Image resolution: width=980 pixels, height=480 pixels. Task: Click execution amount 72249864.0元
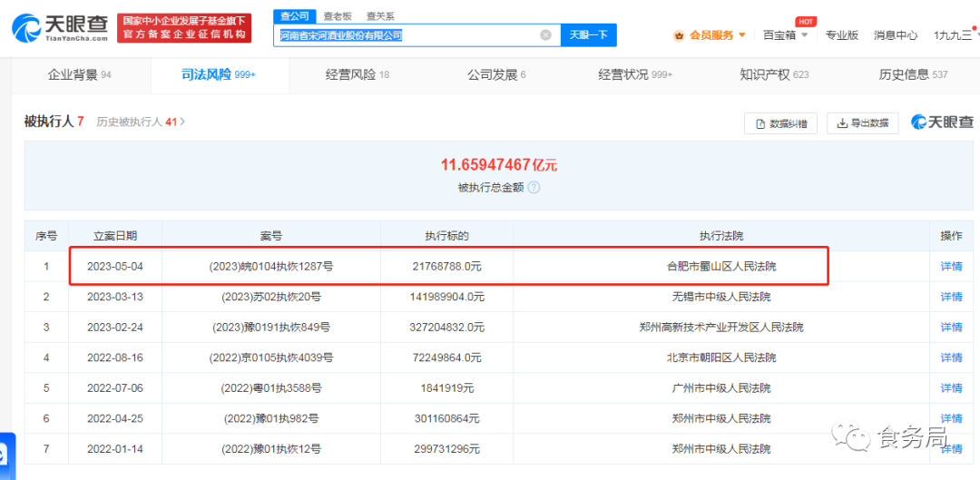[446, 358]
